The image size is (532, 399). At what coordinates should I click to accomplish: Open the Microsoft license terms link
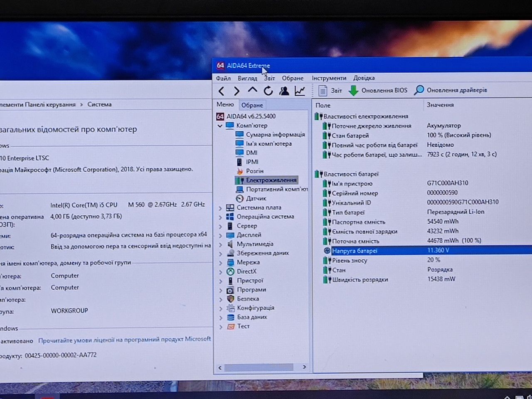[125, 340]
